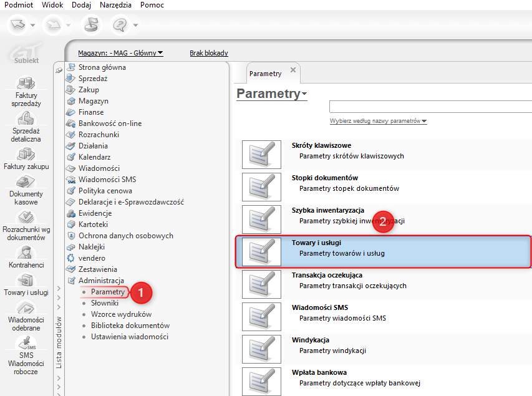
Task: Click Transakcja oczekująca parameter icon
Action: [261, 284]
